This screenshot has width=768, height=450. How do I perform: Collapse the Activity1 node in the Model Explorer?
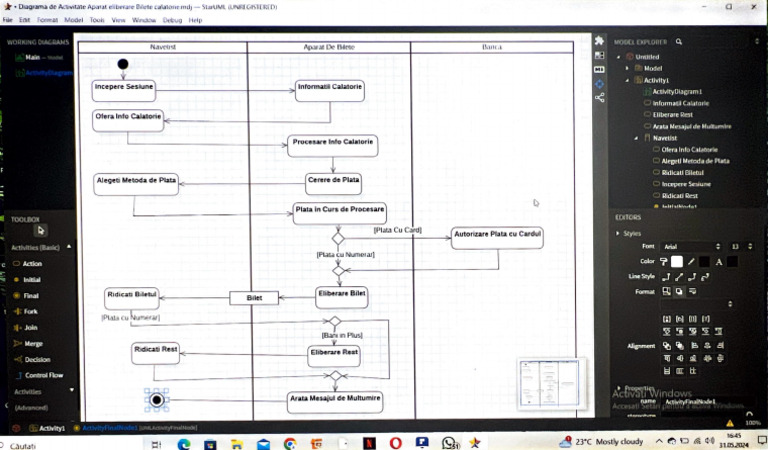627,80
